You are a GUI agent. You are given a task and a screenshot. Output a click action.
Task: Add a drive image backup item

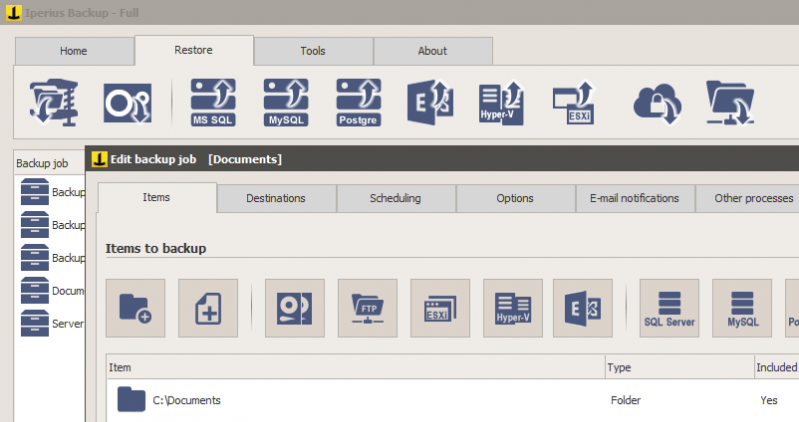[x=295, y=308]
